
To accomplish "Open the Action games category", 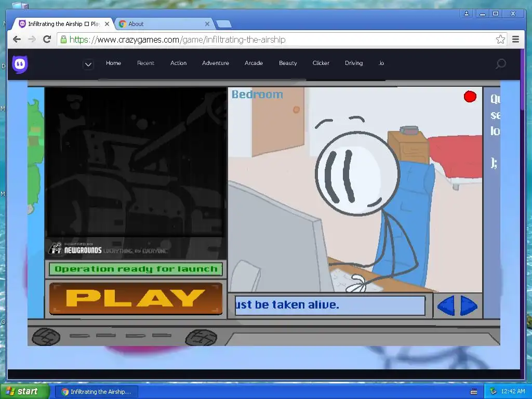I will pos(179,63).
